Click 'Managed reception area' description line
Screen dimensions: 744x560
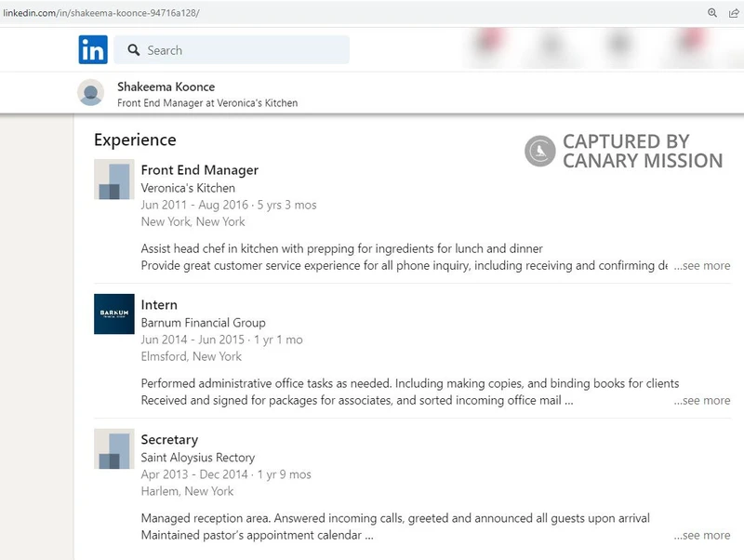[395, 518]
